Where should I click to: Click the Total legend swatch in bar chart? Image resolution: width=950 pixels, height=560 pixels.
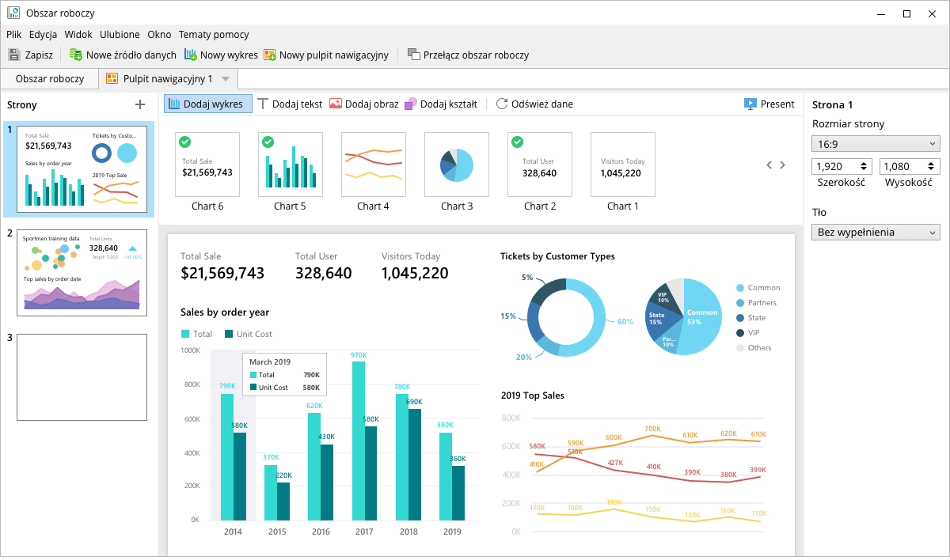(x=185, y=334)
